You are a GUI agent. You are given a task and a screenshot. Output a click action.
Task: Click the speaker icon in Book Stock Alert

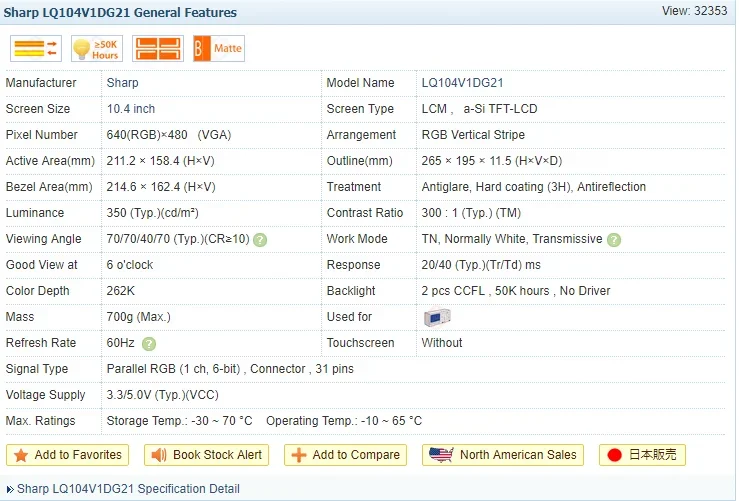[x=159, y=455]
